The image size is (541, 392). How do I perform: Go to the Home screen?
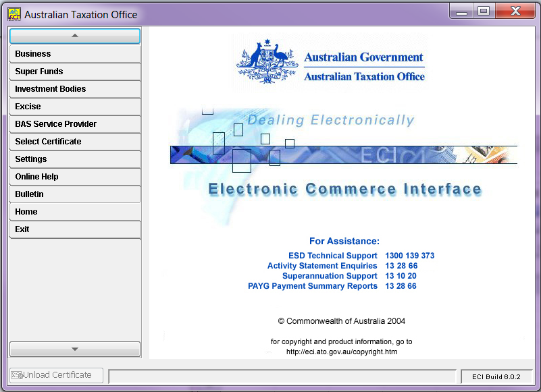click(x=75, y=212)
